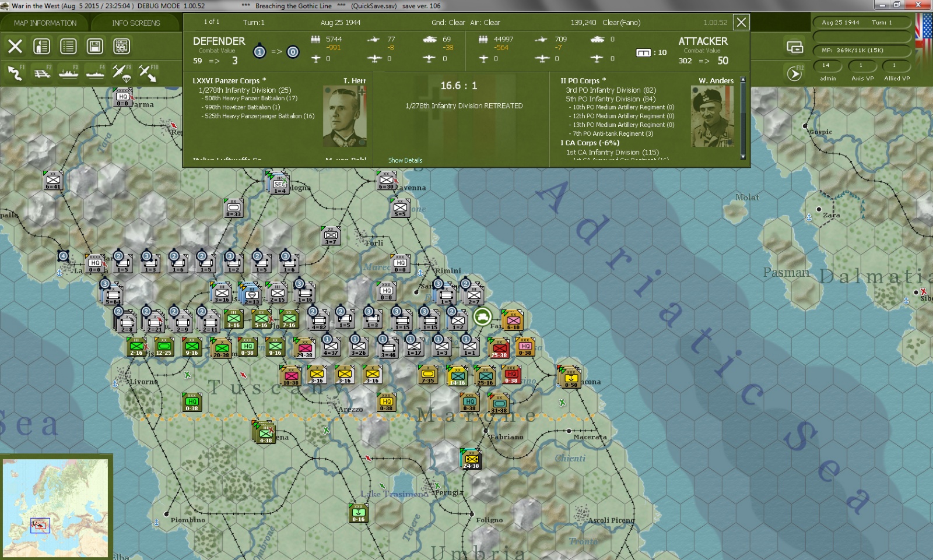The height and width of the screenshot is (560, 933).
Task: Toggle the window layout switch icon
Action: 794,47
